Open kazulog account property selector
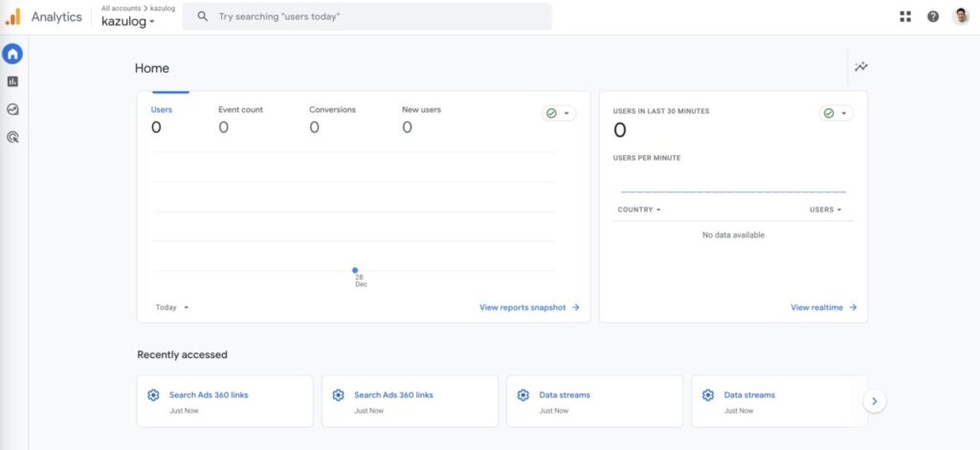The image size is (980, 450). (128, 22)
